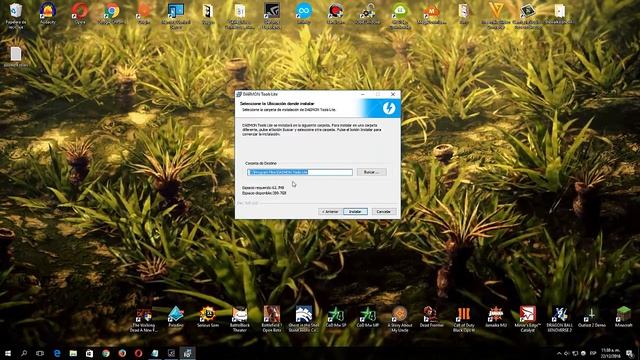
Task: Go back with the Anterior button
Action: (330, 211)
